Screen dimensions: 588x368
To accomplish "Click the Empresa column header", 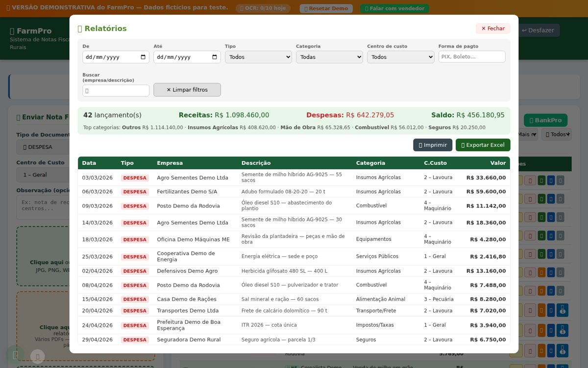I will click(170, 163).
